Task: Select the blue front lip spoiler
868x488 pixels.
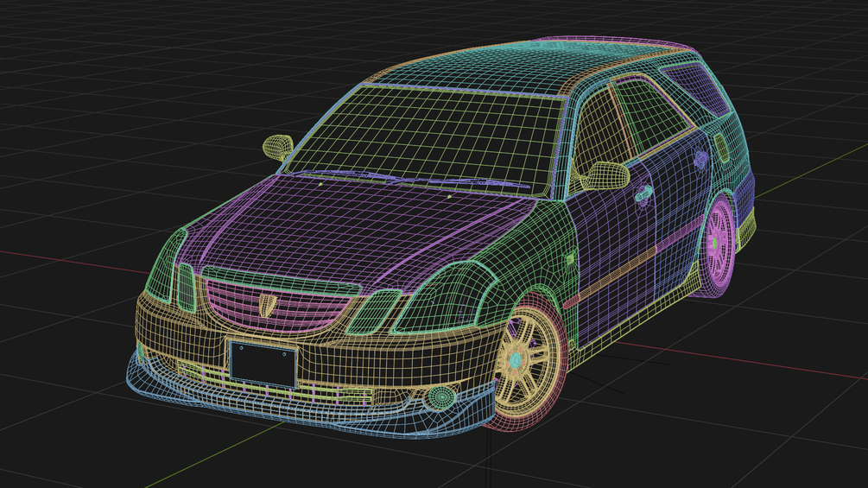Action: coord(310,407)
